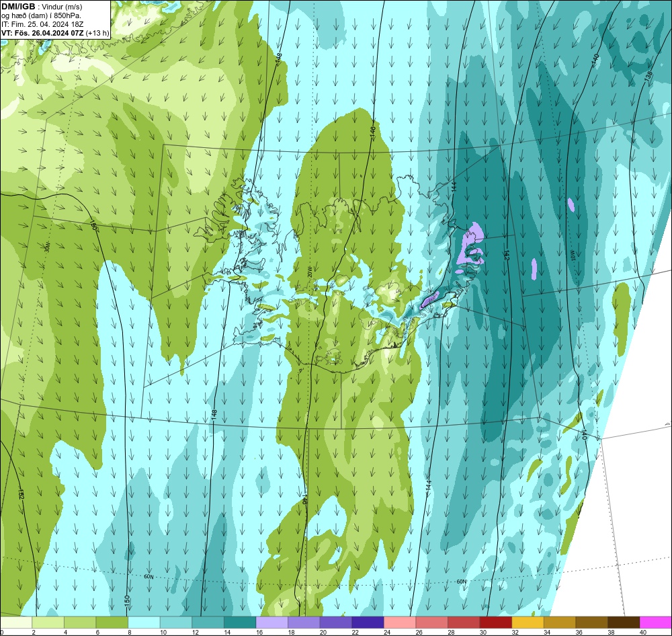Click the 'IT: Fim. 25. 04. 2024 18Z' line

(x=42, y=24)
